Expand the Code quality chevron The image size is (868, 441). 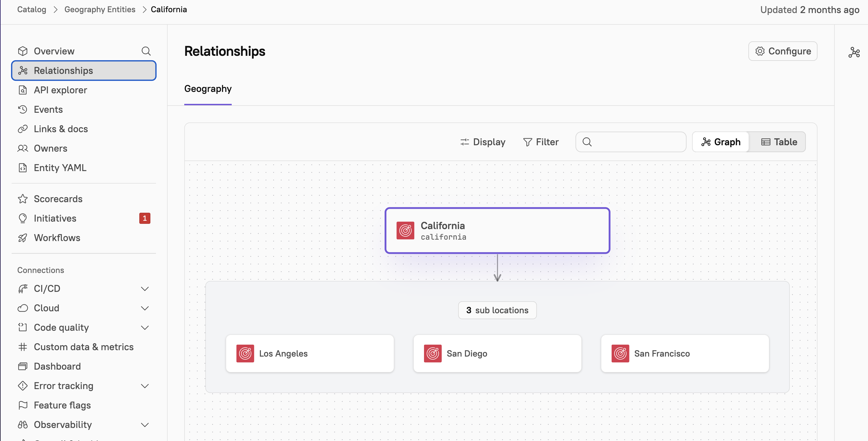click(145, 327)
